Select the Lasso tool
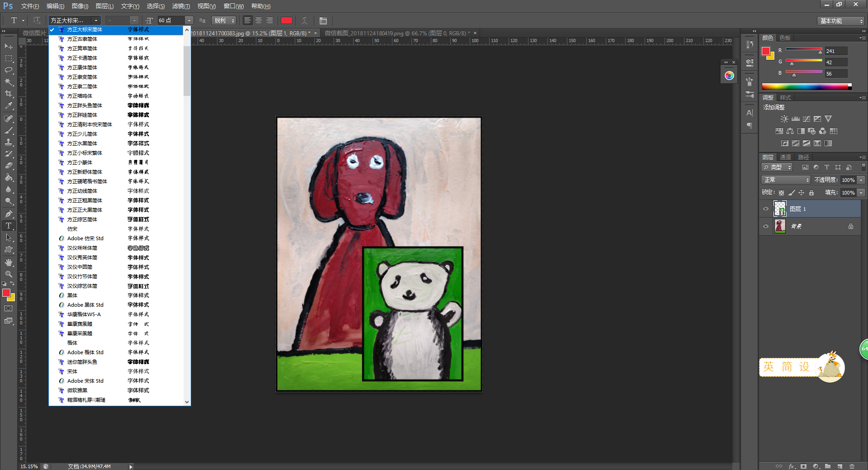 (9, 70)
